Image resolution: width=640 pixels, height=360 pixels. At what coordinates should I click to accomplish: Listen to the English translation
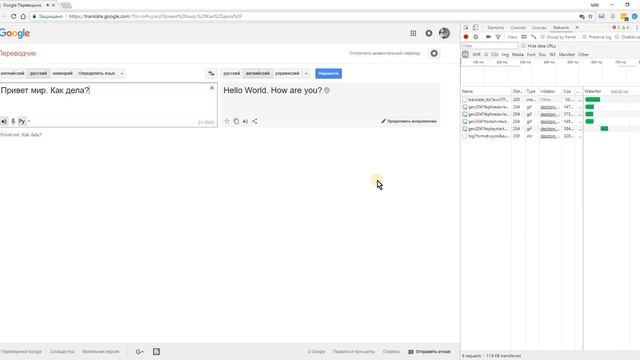click(245, 121)
